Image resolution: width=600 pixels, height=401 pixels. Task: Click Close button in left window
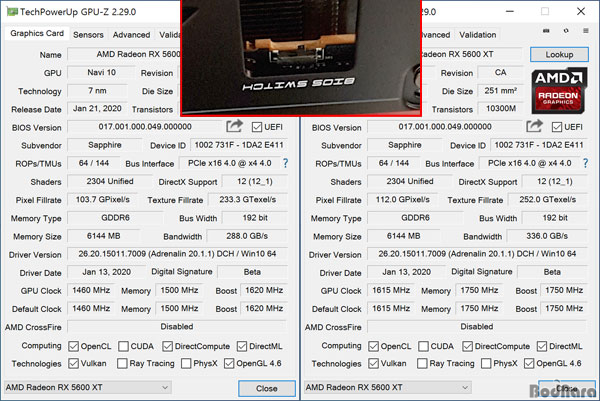tap(267, 388)
